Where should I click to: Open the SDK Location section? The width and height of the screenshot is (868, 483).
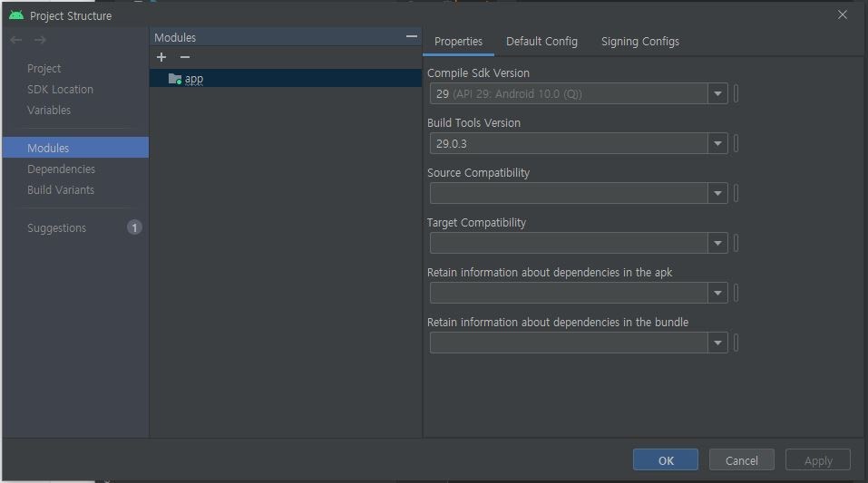(61, 89)
